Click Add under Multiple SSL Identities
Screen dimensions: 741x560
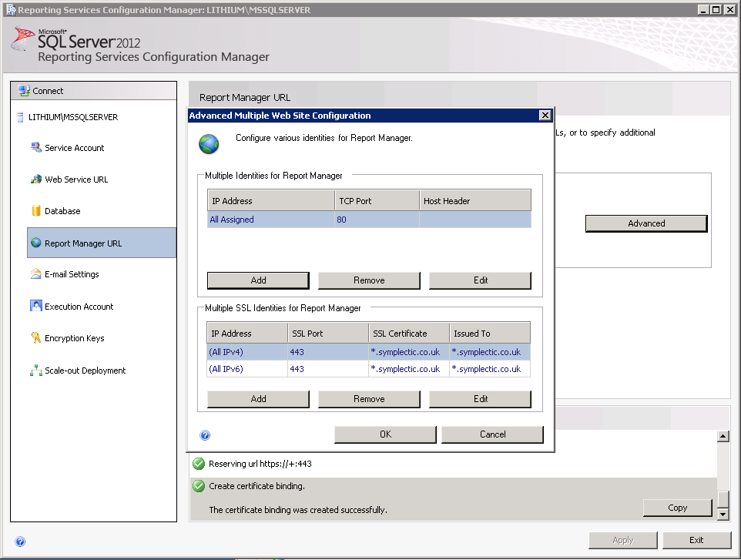tap(258, 399)
